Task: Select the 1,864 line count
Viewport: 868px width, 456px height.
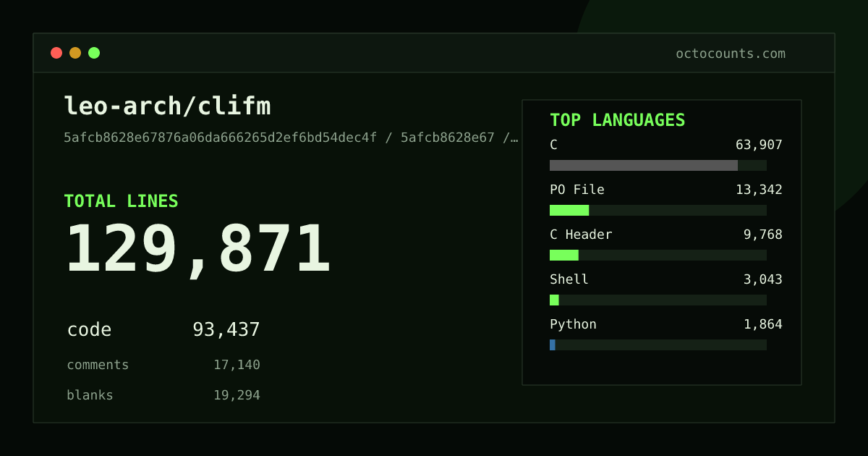Action: 763,324
